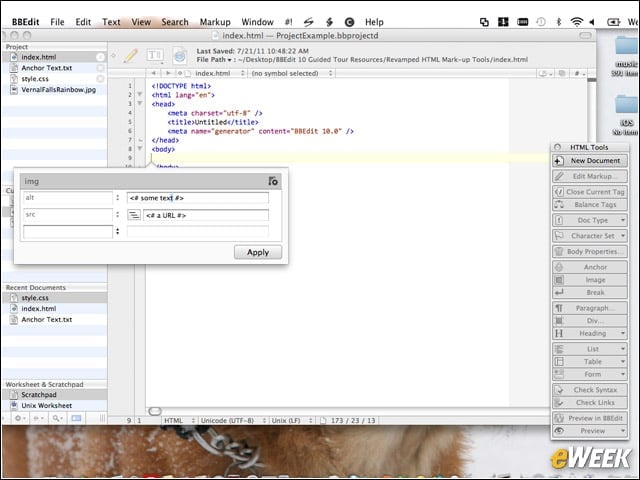Open the Preview dropdown
This screenshot has height=480, width=640.
pos(590,431)
